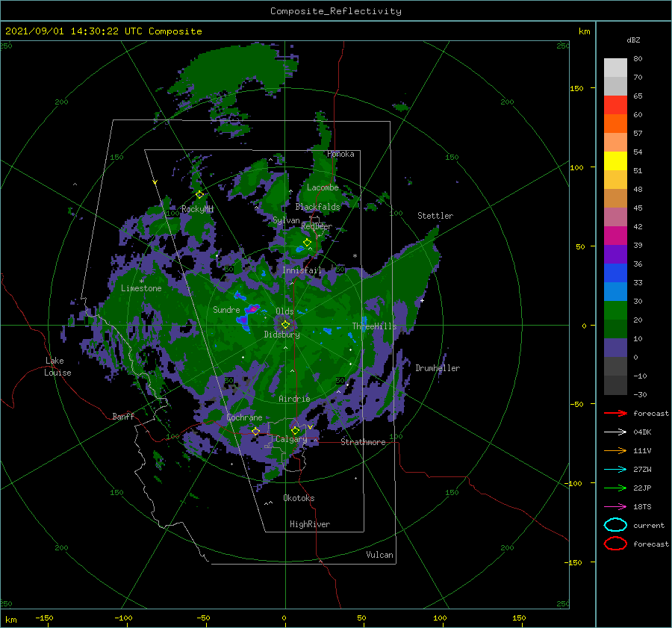
Task: Click the Didsbury city label
Action: click(281, 335)
